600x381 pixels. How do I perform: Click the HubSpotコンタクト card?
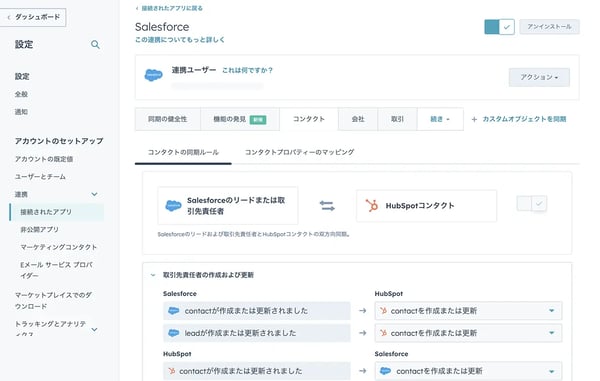pyautogui.click(x=426, y=206)
